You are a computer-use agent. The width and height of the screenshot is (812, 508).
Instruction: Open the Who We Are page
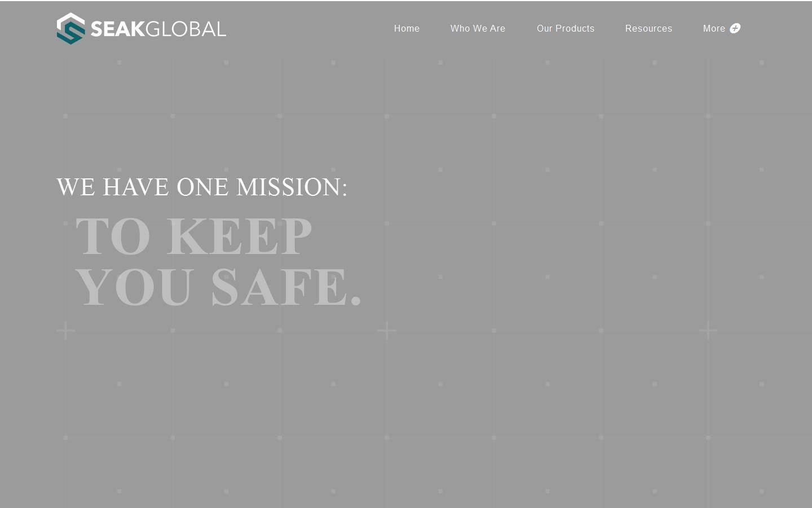click(x=478, y=28)
